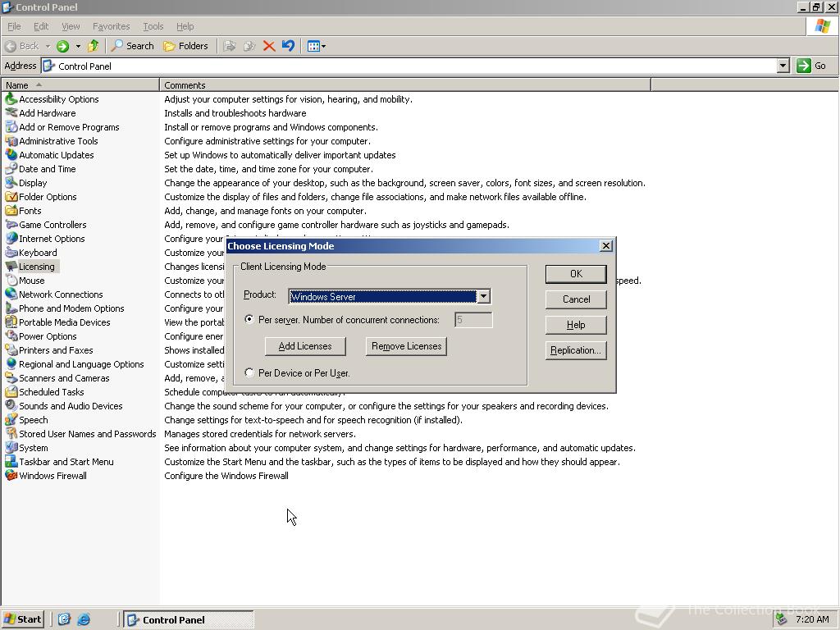The height and width of the screenshot is (630, 840).
Task: Click the Control Panel taskbar button
Action: pyautogui.click(x=189, y=619)
